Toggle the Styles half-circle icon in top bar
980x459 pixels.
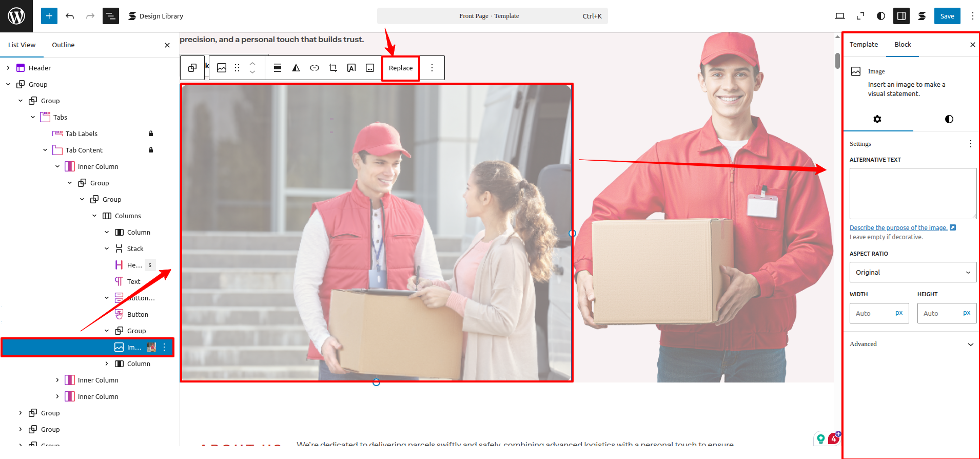click(x=881, y=16)
